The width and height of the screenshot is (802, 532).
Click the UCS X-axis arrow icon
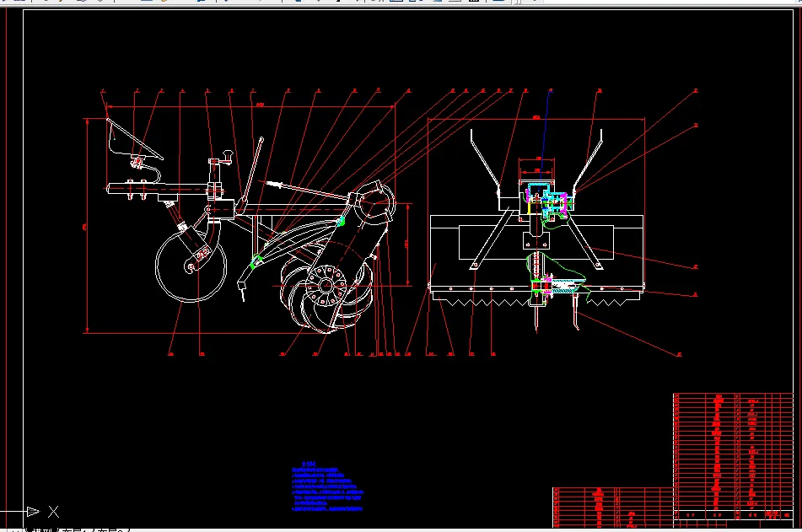click(x=33, y=511)
